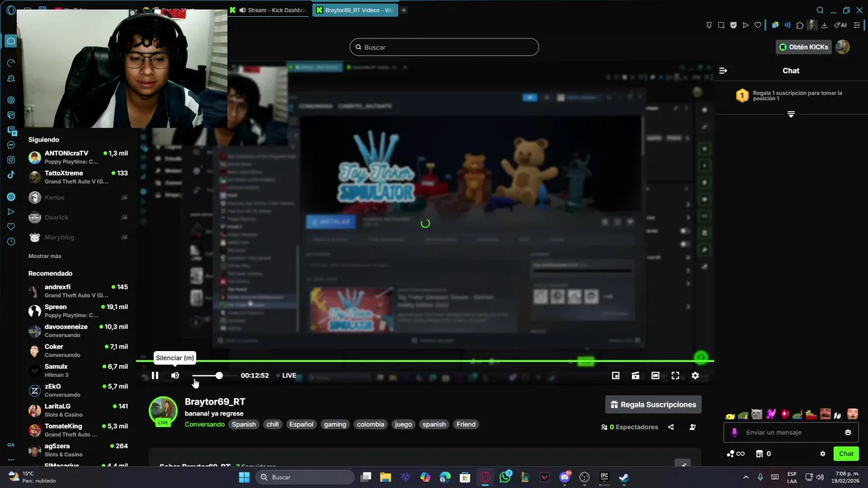Open Messenger in Opera sidebar

pyautogui.click(x=11, y=145)
